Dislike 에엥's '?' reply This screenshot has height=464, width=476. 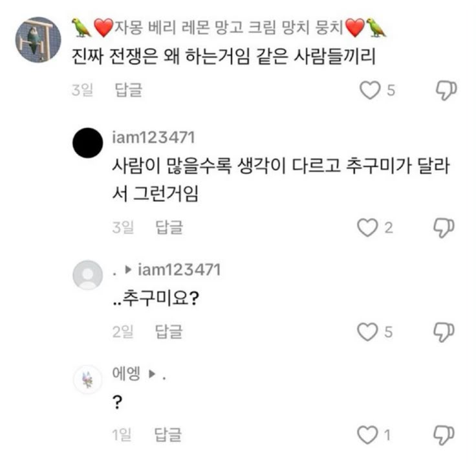click(x=446, y=435)
